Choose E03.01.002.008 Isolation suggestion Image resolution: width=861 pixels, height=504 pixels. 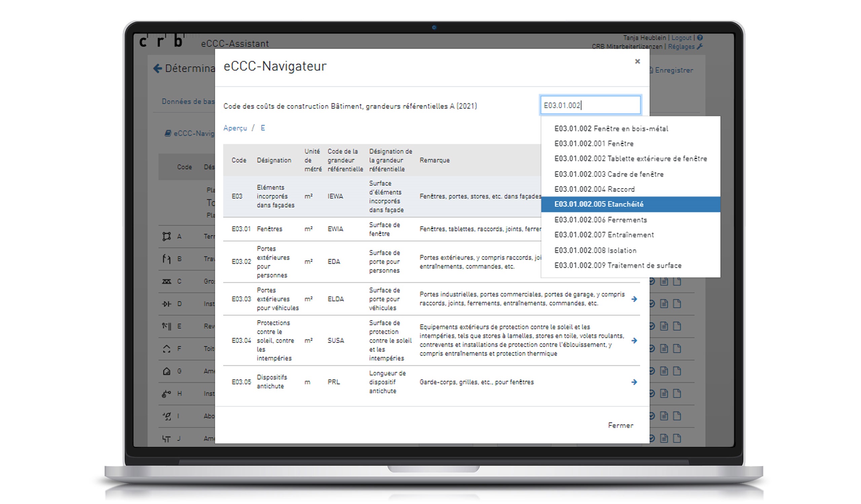631,250
